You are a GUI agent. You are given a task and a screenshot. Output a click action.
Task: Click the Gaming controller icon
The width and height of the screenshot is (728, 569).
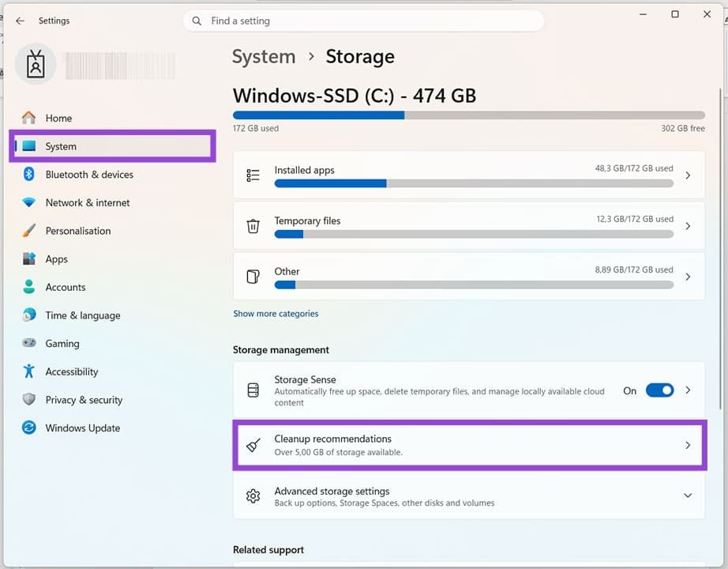point(29,344)
